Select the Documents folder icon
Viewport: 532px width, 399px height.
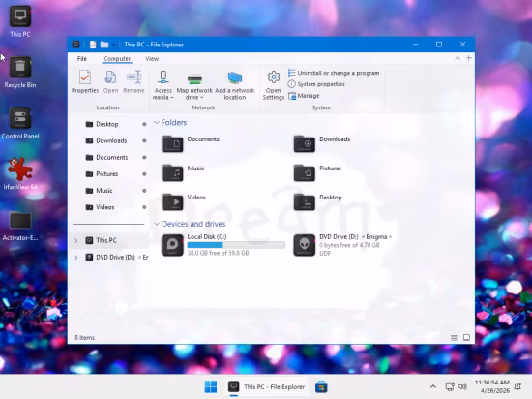click(172, 143)
